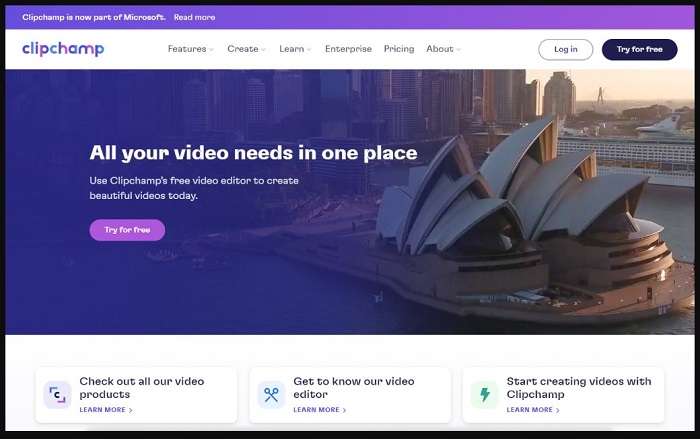Expand the About dropdown menu

[443, 49]
